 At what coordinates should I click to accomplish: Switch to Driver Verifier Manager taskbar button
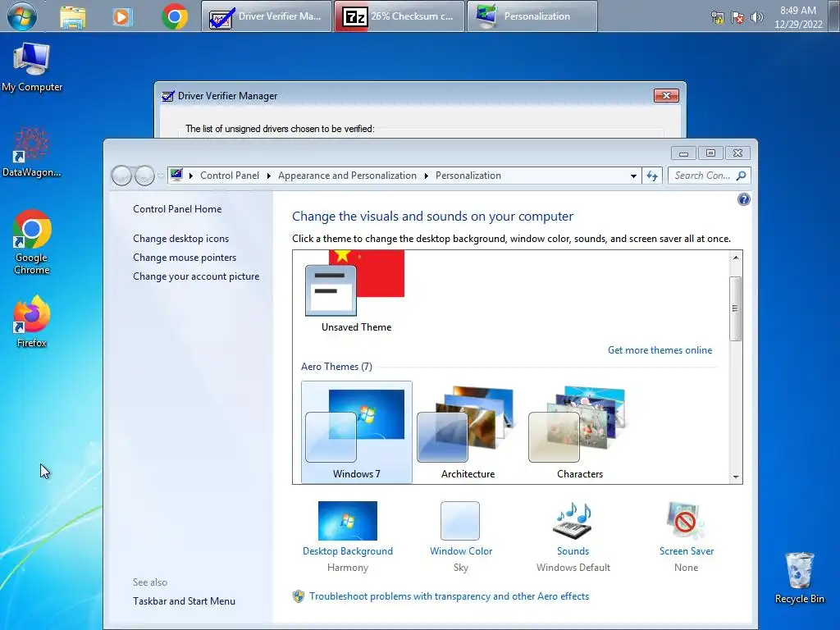267,16
